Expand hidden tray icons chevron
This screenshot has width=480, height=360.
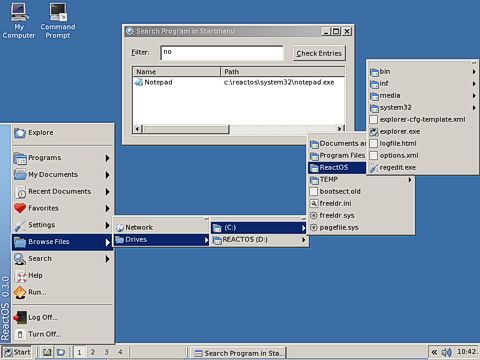[x=434, y=352]
